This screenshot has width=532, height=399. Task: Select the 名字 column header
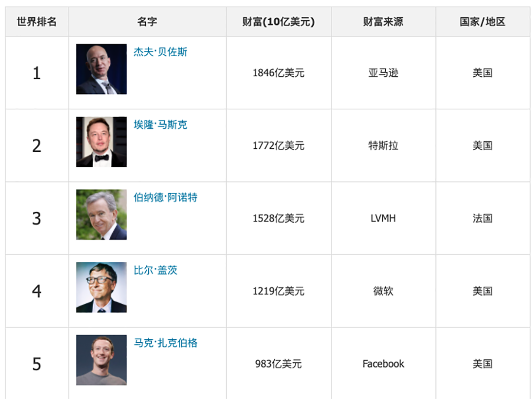147,22
